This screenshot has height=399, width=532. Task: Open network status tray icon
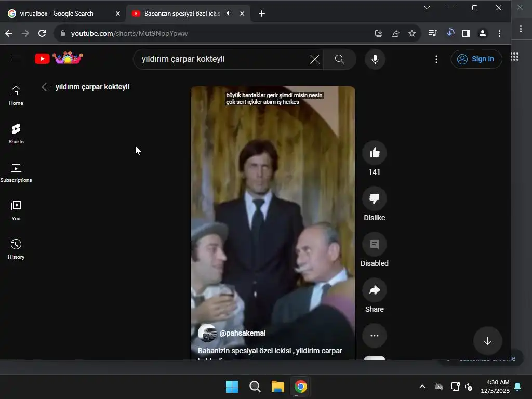pos(455,387)
